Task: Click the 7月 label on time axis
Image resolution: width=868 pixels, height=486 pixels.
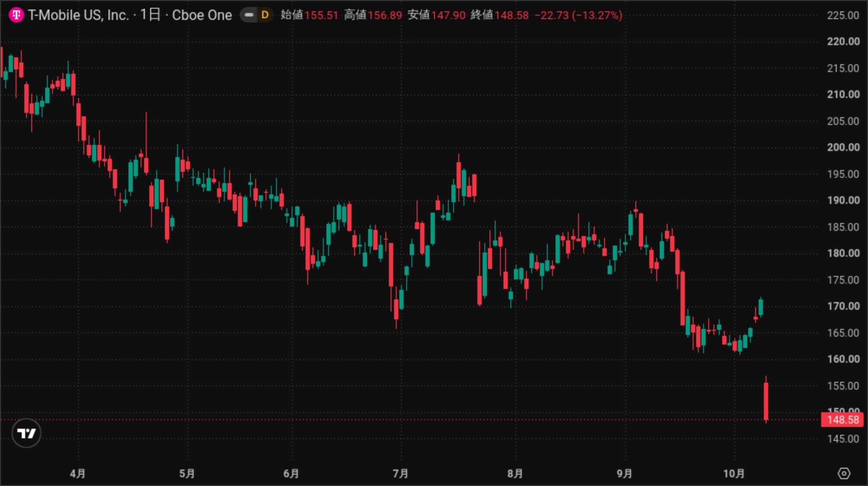Action: [x=401, y=473]
